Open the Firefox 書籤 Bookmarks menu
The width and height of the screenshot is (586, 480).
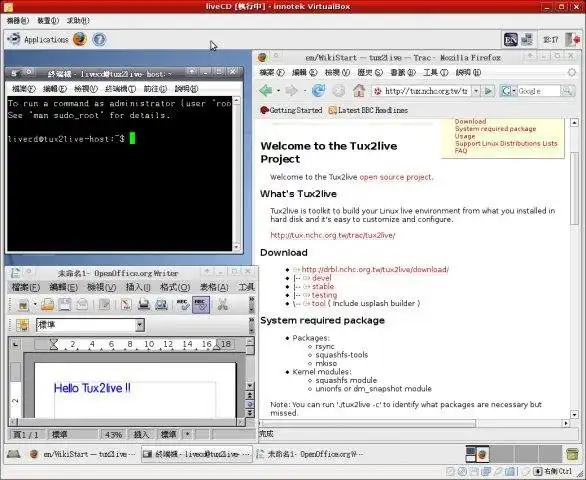click(403, 73)
